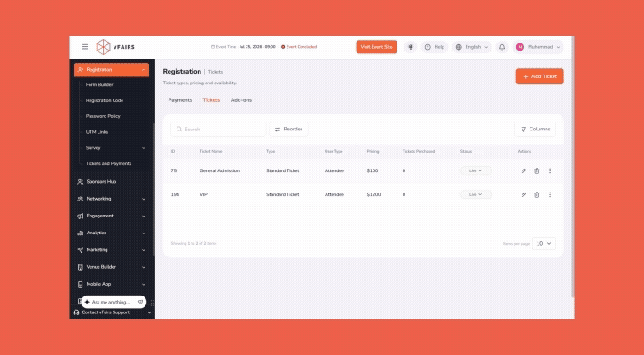Click the VIP ticket name
Viewport: 644px width, 355px height.
[x=203, y=194]
